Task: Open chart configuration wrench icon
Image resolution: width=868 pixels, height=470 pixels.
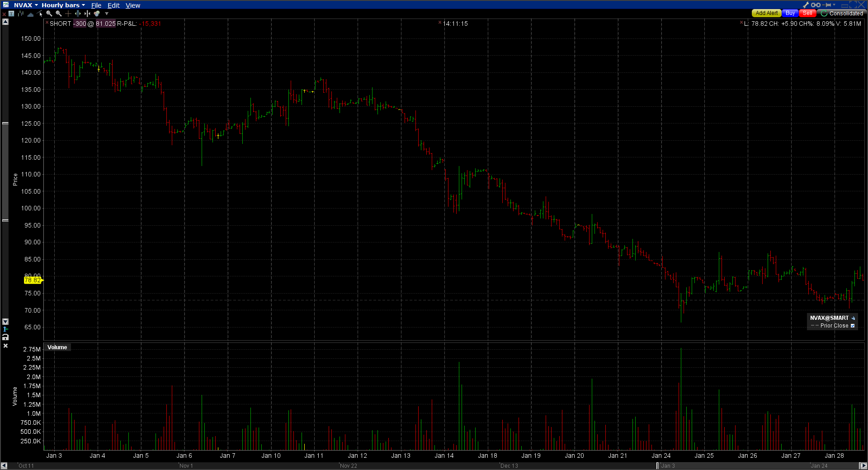Action: [806, 5]
